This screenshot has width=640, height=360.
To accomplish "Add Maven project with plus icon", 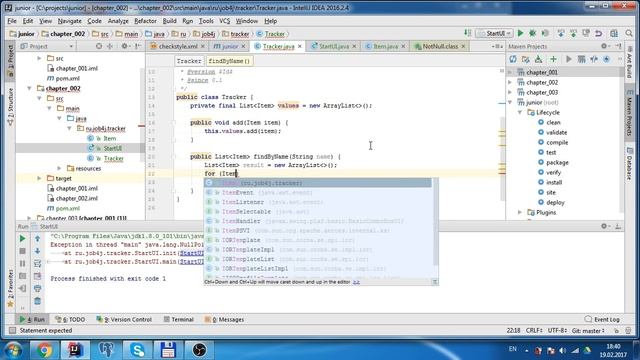I will 553,60.
